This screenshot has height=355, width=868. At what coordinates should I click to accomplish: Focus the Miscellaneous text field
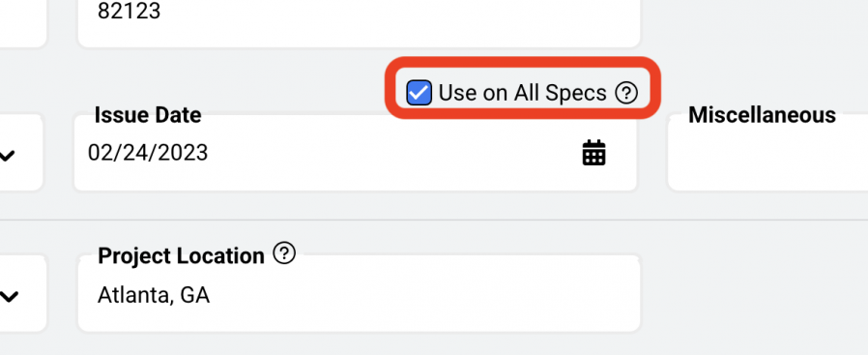(x=767, y=153)
